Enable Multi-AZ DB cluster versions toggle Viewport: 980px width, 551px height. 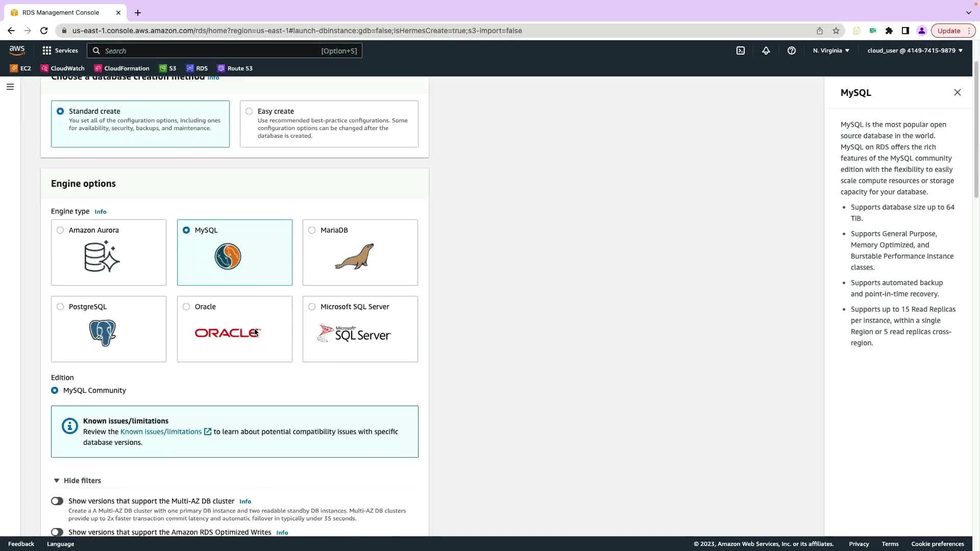tap(57, 501)
